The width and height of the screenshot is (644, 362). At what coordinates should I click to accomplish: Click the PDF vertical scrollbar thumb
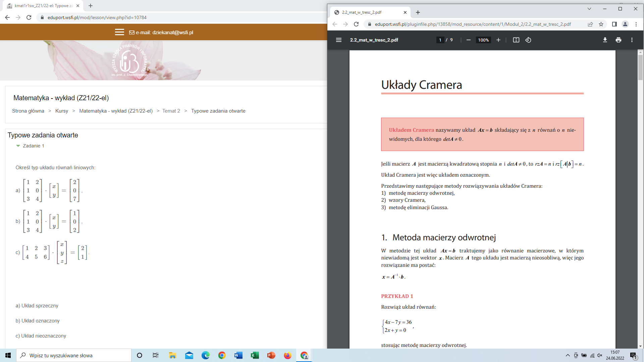(x=640, y=67)
